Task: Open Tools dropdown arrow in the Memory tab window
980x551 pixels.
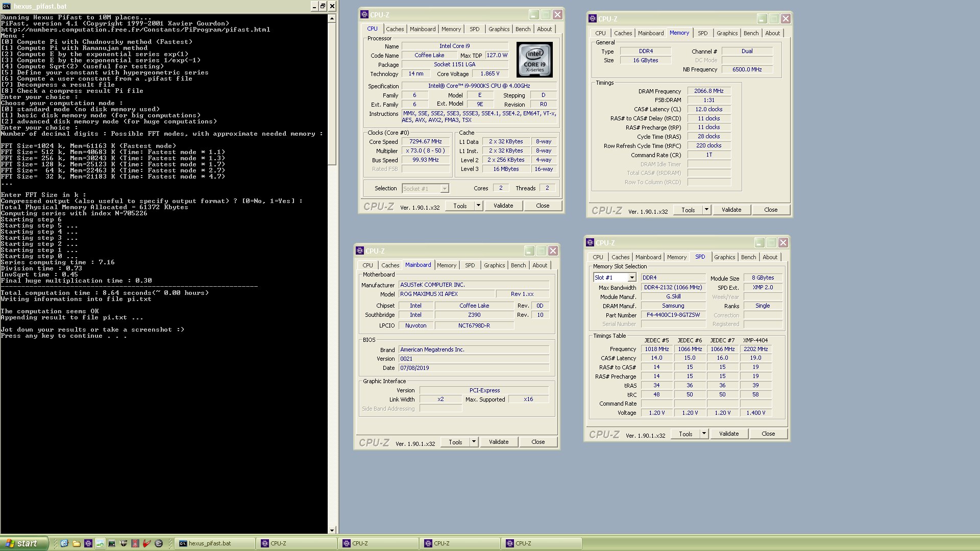Action: (707, 210)
